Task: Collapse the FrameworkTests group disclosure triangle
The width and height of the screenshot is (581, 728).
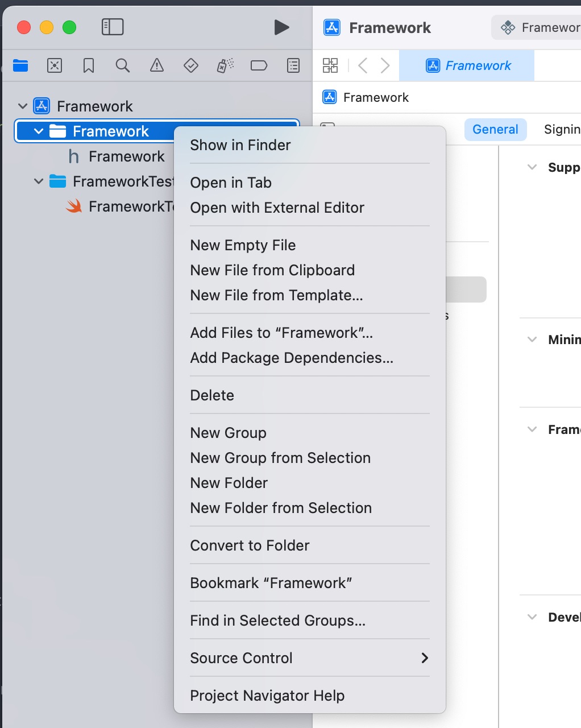Action: tap(38, 181)
